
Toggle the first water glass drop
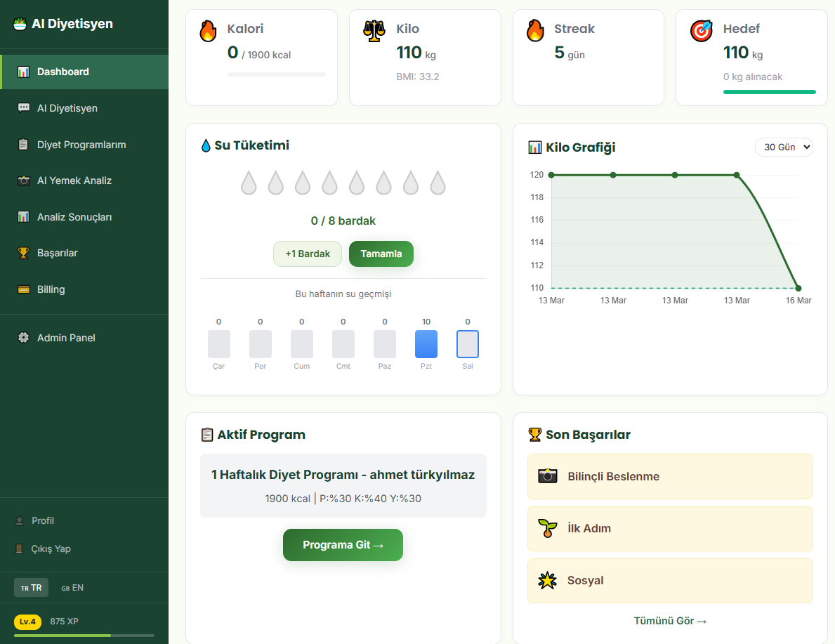pyautogui.click(x=249, y=183)
